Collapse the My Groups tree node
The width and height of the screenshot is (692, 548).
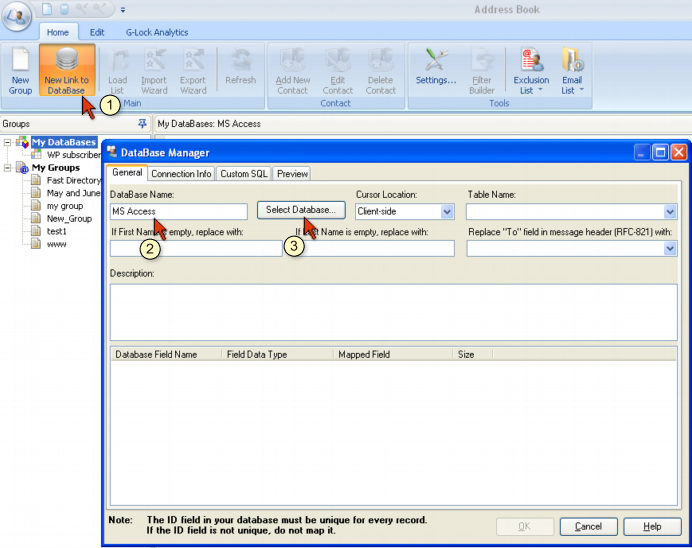point(8,168)
